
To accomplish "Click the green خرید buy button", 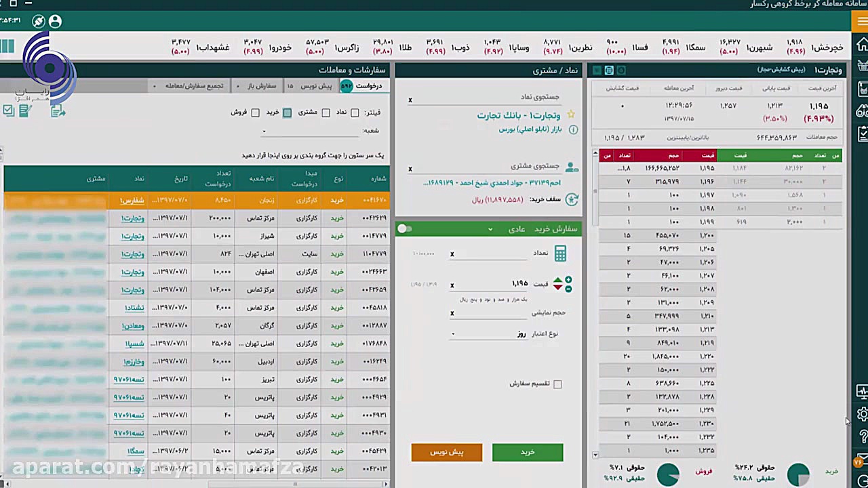I will pyautogui.click(x=528, y=452).
